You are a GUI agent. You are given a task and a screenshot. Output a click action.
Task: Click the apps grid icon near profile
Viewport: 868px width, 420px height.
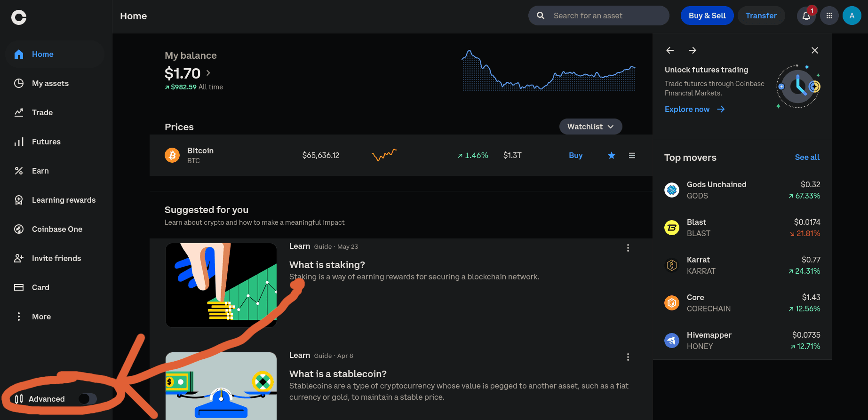click(x=829, y=16)
